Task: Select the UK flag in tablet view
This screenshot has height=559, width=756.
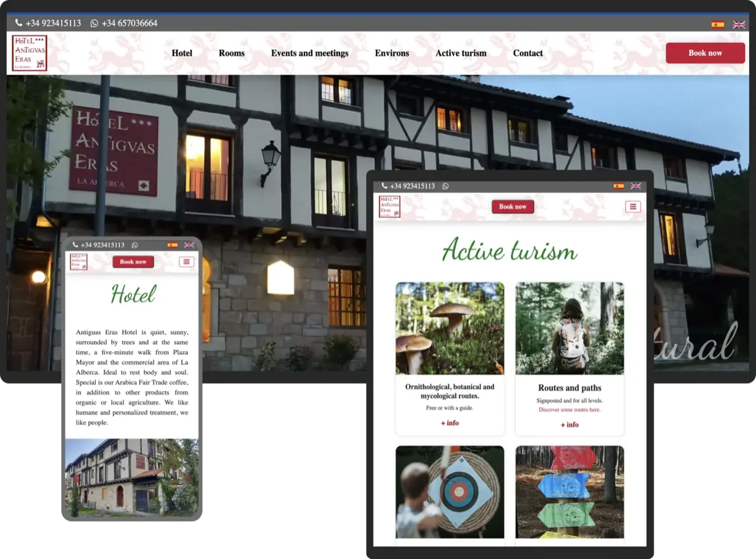Action: (x=636, y=187)
